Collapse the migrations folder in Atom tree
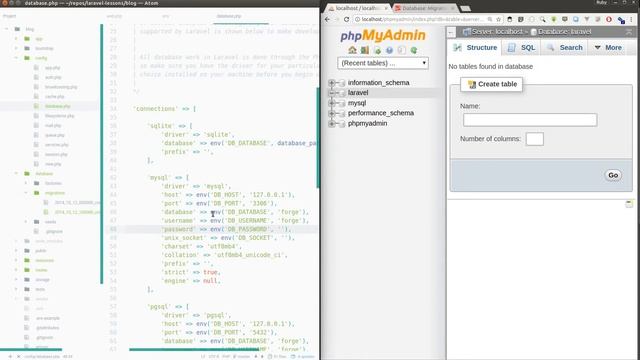This screenshot has width=640, height=360. [x=26, y=193]
